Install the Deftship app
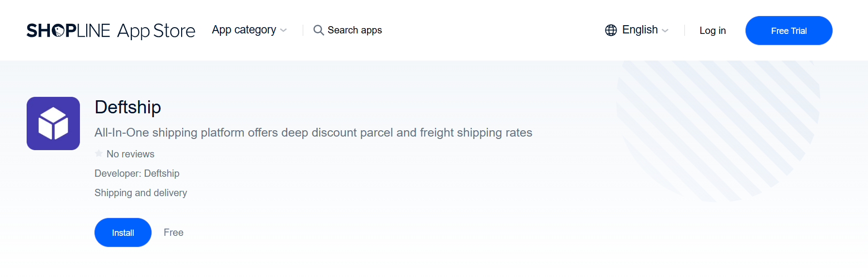 click(x=123, y=232)
